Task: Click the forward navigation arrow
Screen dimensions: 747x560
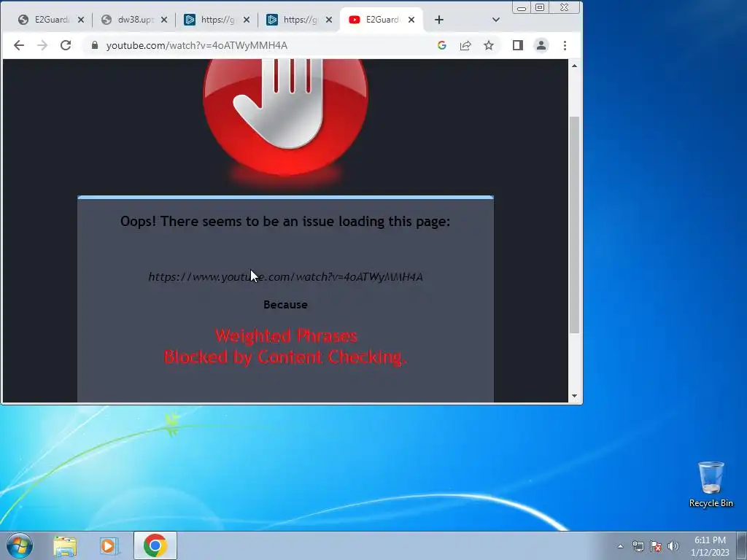Action: (x=42, y=45)
